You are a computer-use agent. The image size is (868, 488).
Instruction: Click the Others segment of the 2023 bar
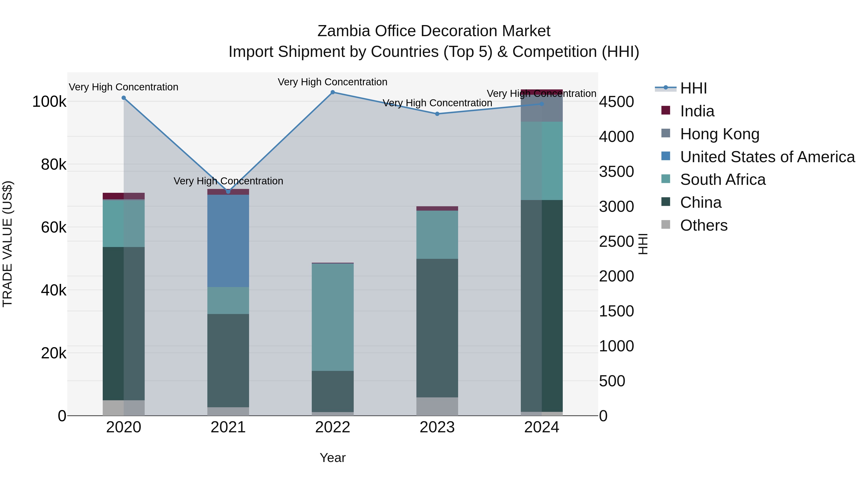tap(437, 407)
